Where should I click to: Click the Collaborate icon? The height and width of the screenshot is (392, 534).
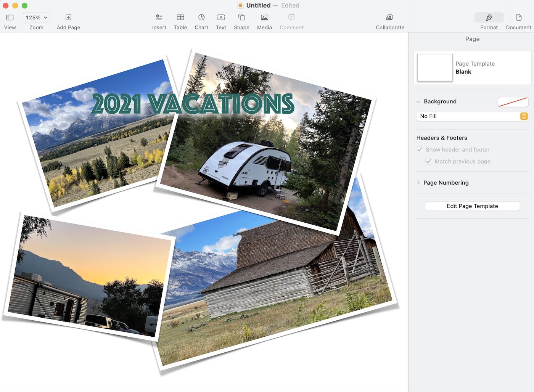click(x=389, y=18)
